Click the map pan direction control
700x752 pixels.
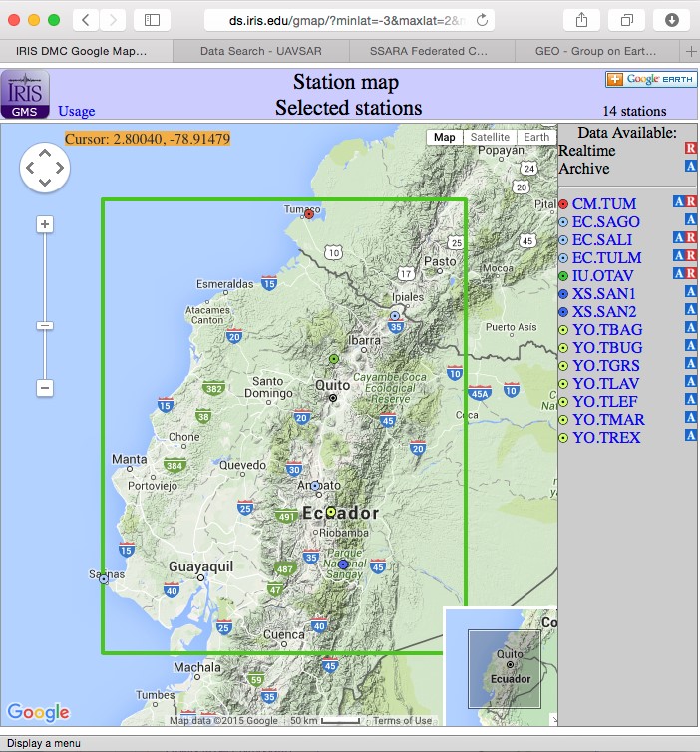click(45, 168)
